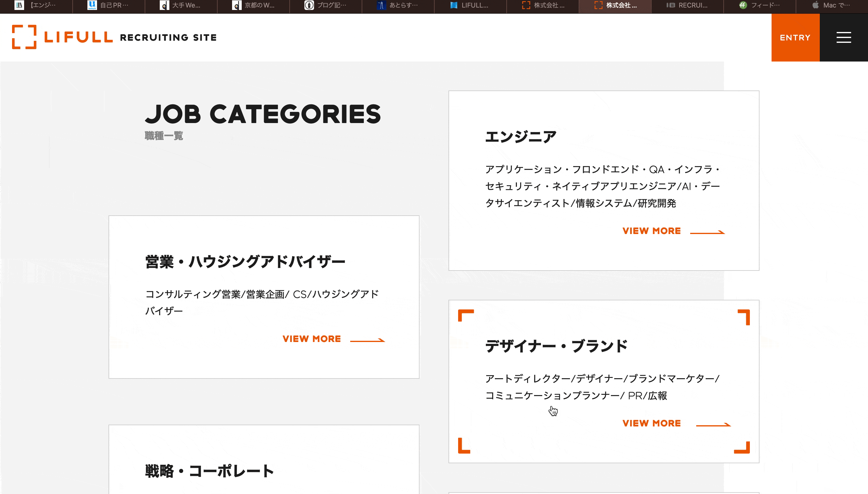Open VIEW MORE for デザイナー・ブランド

pyautogui.click(x=651, y=423)
